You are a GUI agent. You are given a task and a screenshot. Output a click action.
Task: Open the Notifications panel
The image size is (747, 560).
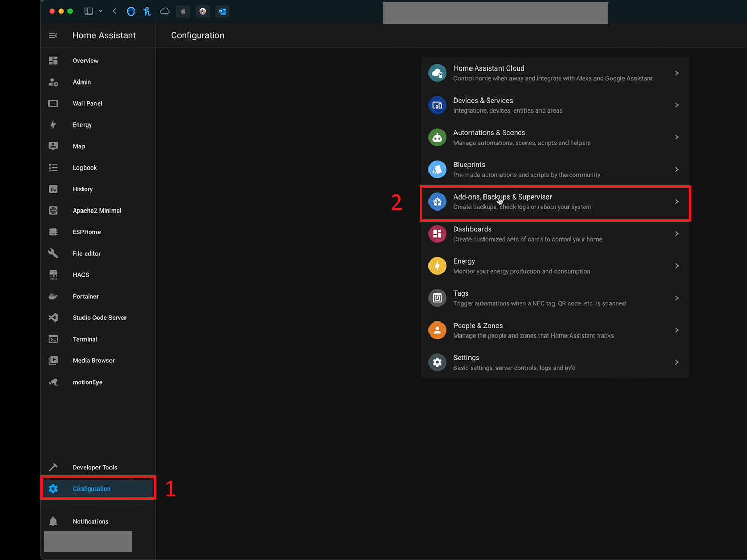(91, 521)
